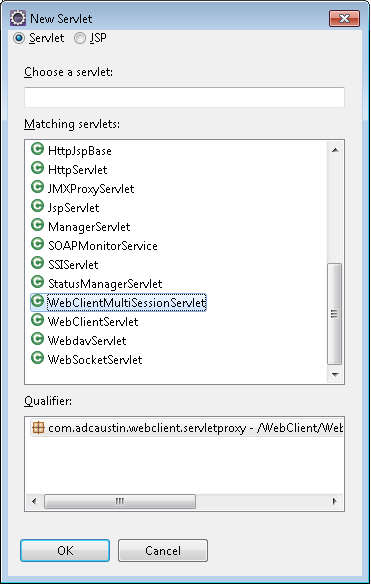Select JMXProxyServlet in the list
Screen dimensions: 371x584
coord(91,189)
